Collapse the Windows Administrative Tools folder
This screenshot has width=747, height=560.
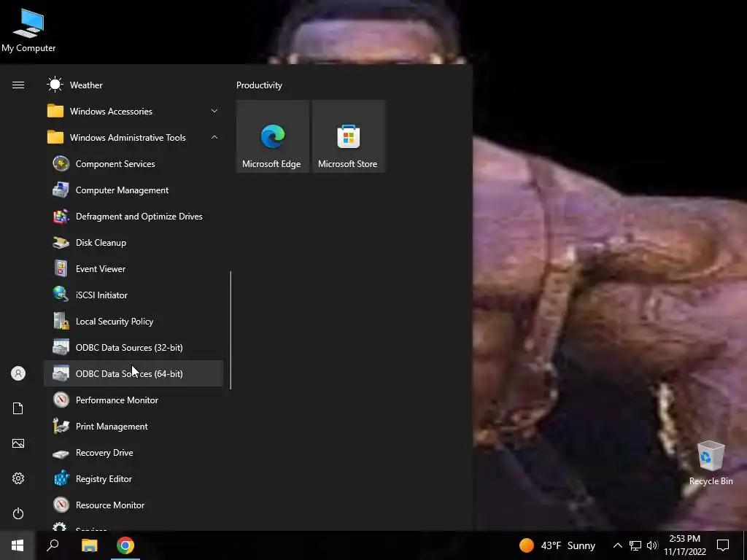click(x=133, y=138)
